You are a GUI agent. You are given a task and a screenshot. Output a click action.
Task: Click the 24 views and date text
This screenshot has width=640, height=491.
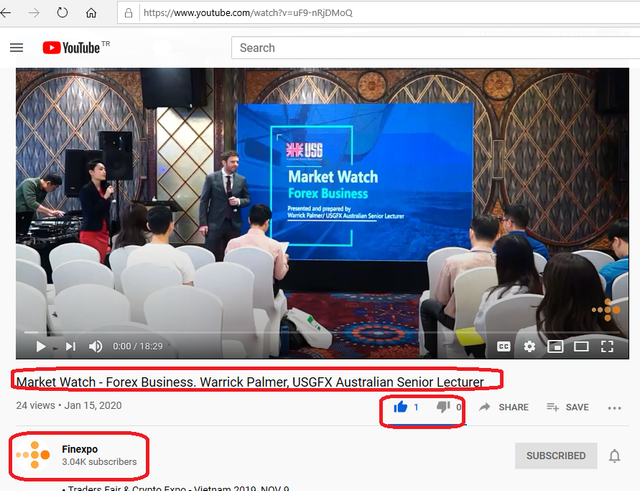[x=69, y=405]
